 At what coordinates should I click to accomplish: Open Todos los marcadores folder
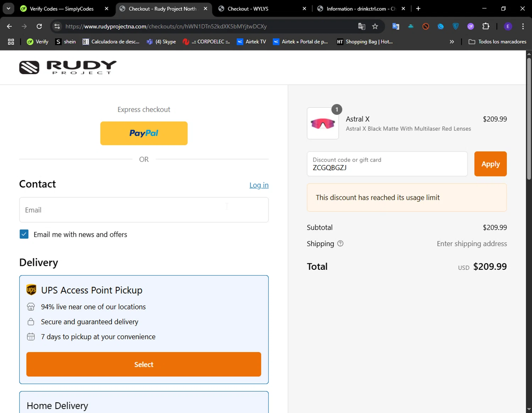pyautogui.click(x=497, y=41)
